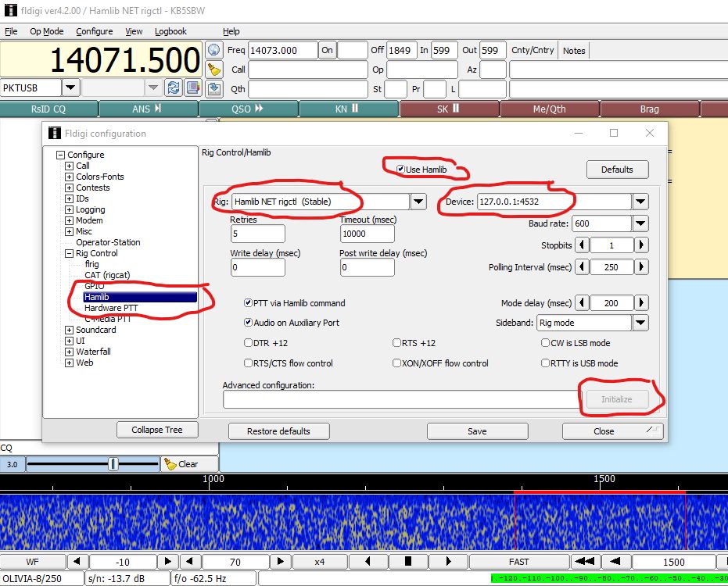
Task: Expand the Soundcard tree node
Action: (69, 330)
